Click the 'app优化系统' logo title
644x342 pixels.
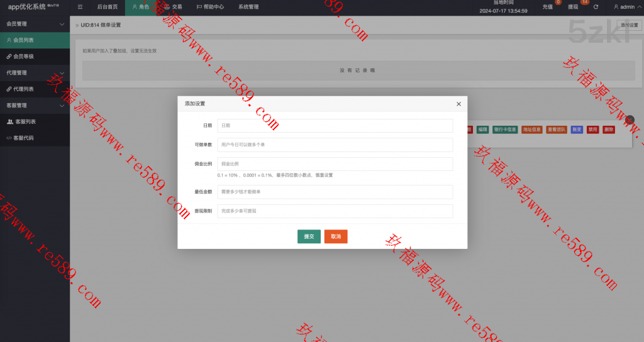[26, 7]
